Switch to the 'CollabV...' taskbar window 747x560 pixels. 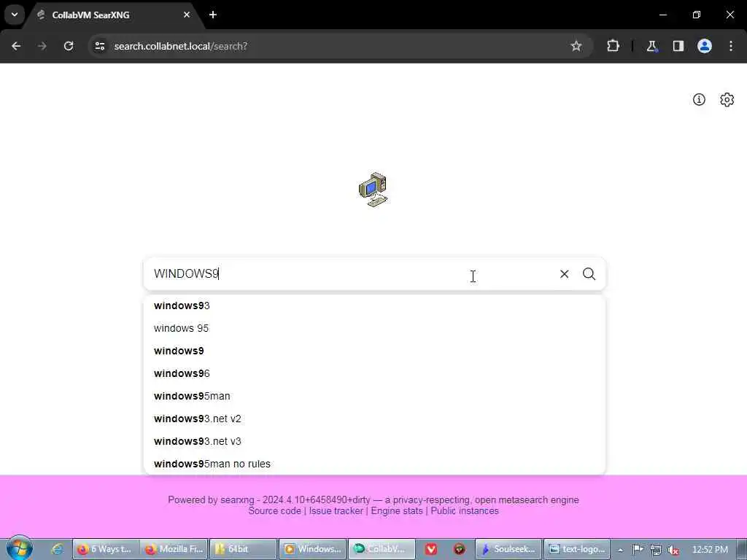pos(382,549)
